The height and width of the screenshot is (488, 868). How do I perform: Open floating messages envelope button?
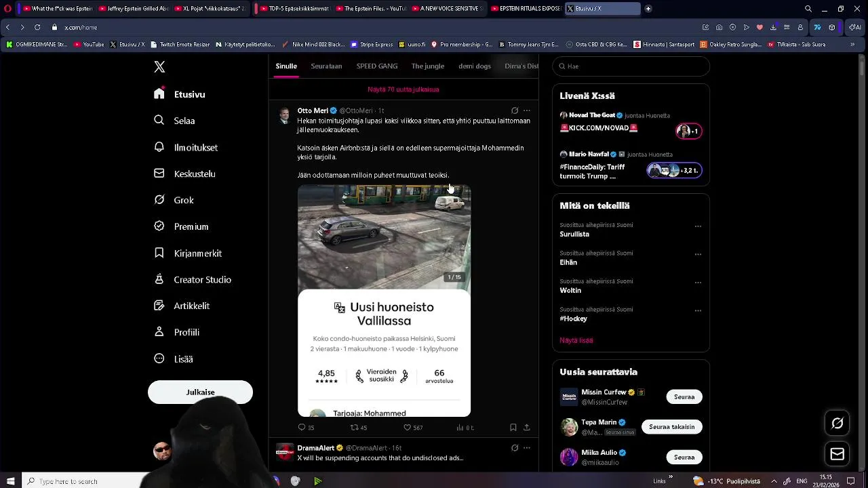pos(837,454)
